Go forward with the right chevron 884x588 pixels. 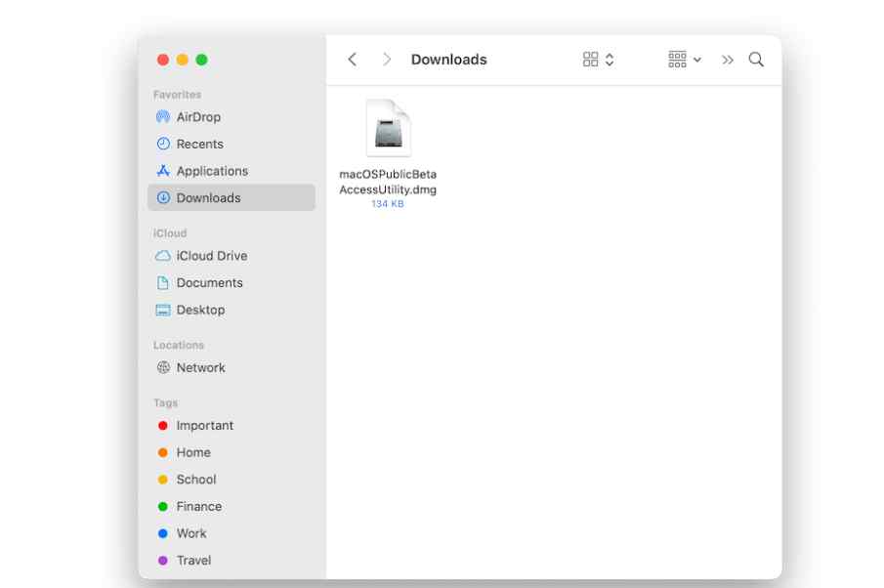click(387, 60)
